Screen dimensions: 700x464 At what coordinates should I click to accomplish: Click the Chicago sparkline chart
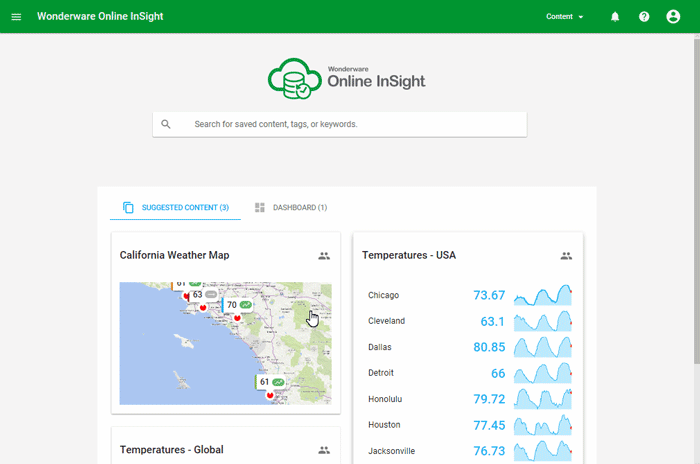pyautogui.click(x=542, y=295)
